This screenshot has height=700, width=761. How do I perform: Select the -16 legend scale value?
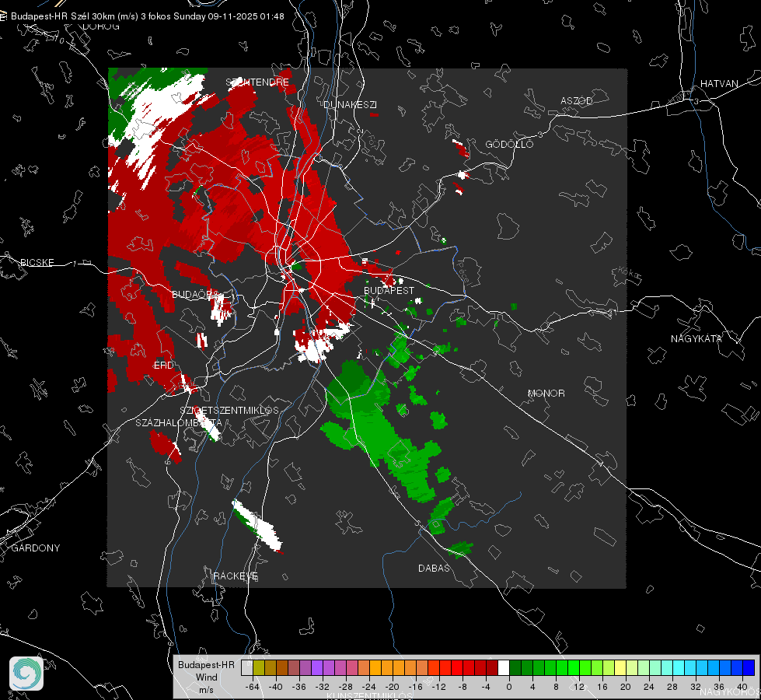415,687
